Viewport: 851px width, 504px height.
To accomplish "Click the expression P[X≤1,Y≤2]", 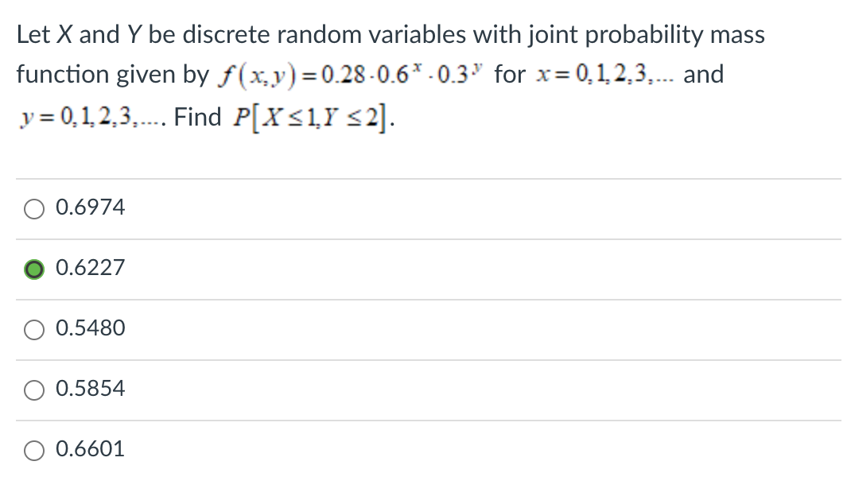I will pyautogui.click(x=310, y=116).
